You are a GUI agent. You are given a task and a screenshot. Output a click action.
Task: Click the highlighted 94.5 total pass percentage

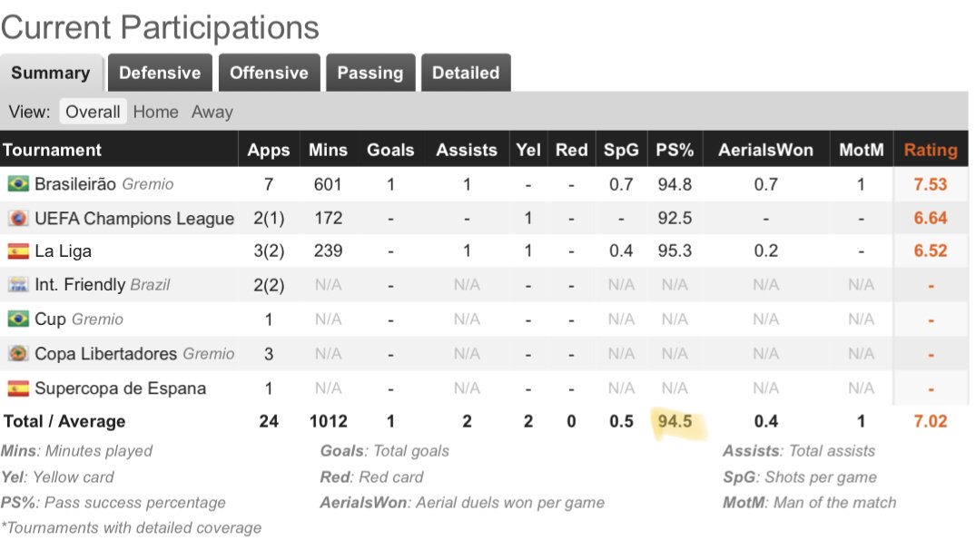tap(675, 421)
